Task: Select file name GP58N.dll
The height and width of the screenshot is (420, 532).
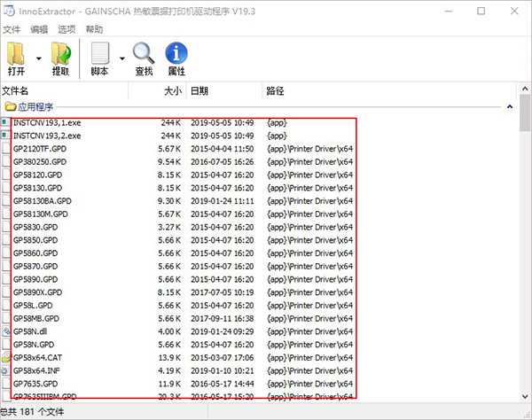Action: click(30, 331)
